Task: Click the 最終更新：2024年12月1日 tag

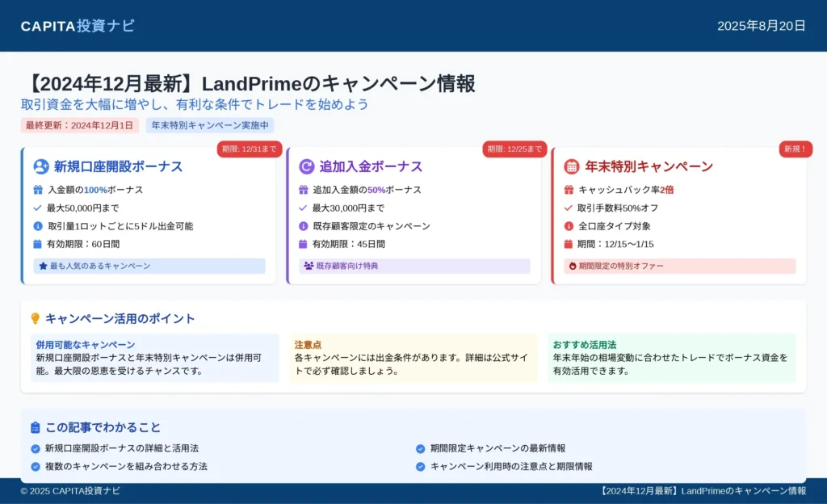Action: (x=80, y=125)
